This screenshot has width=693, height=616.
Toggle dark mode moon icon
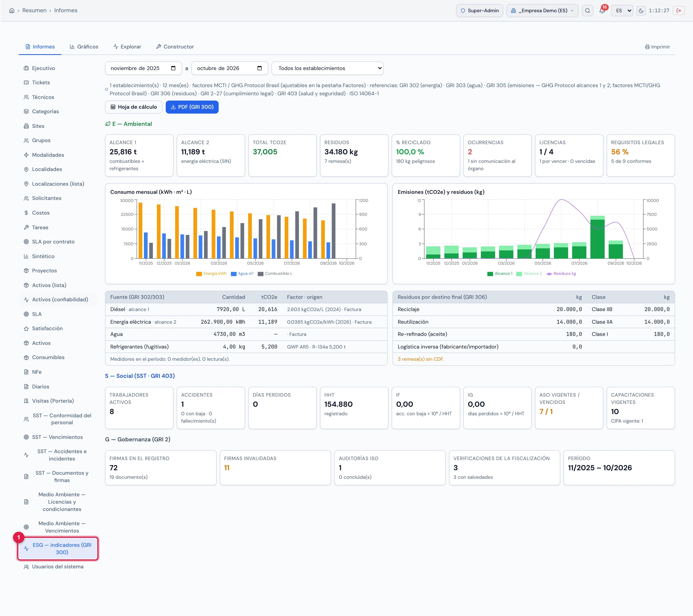coord(641,11)
